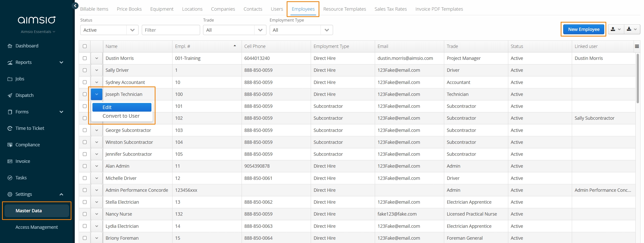Check the Nancy Nurse row checkbox
Screen dimensions: 644x243
click(x=85, y=214)
